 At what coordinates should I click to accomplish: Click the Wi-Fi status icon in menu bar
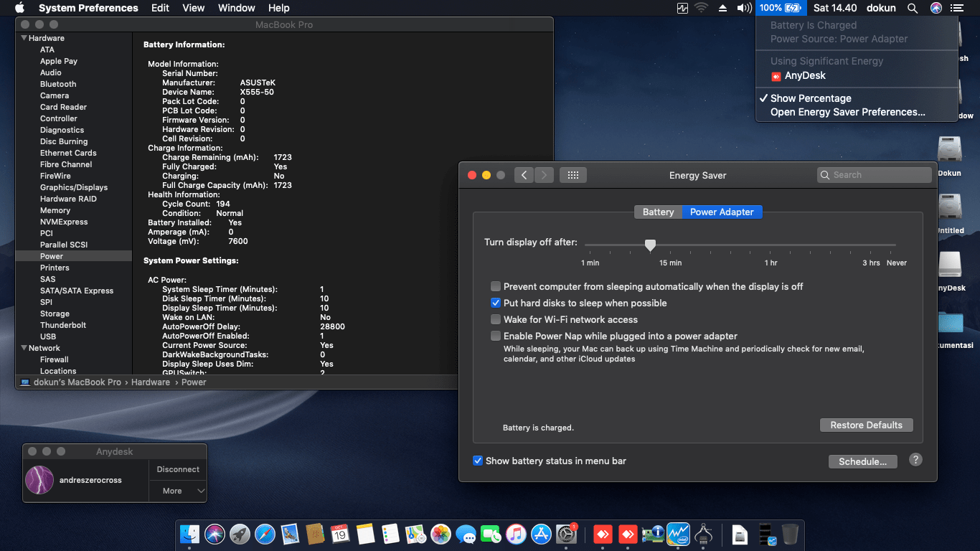coord(701,8)
